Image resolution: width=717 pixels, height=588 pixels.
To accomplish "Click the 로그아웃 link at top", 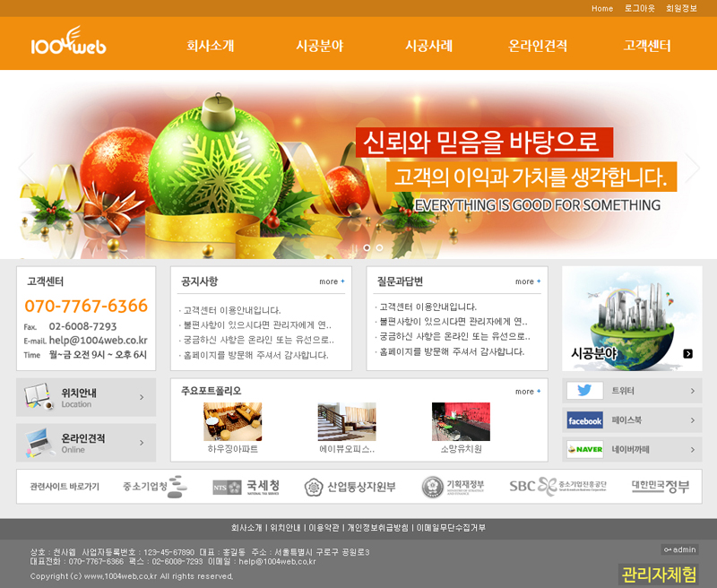I will [640, 8].
